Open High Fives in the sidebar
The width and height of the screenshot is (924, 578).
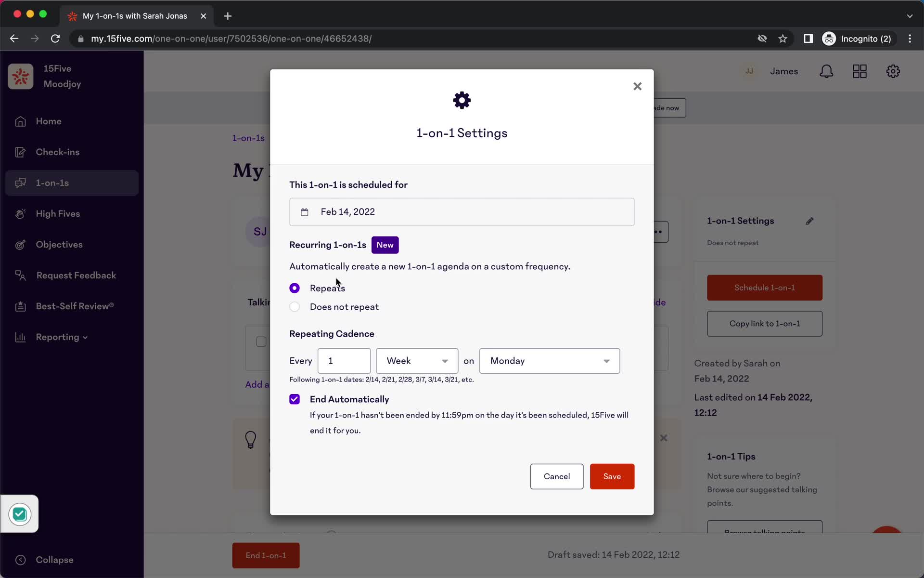pos(72,214)
